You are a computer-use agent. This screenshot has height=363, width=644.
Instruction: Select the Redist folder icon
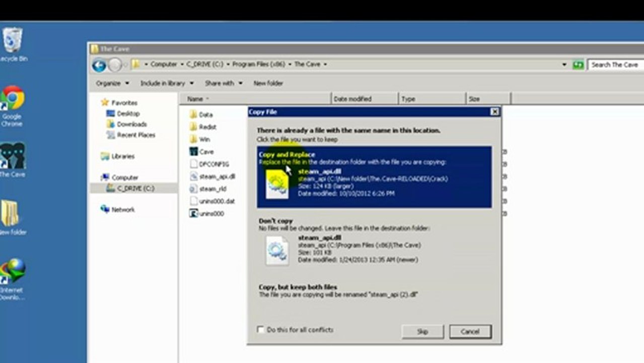pyautogui.click(x=193, y=127)
